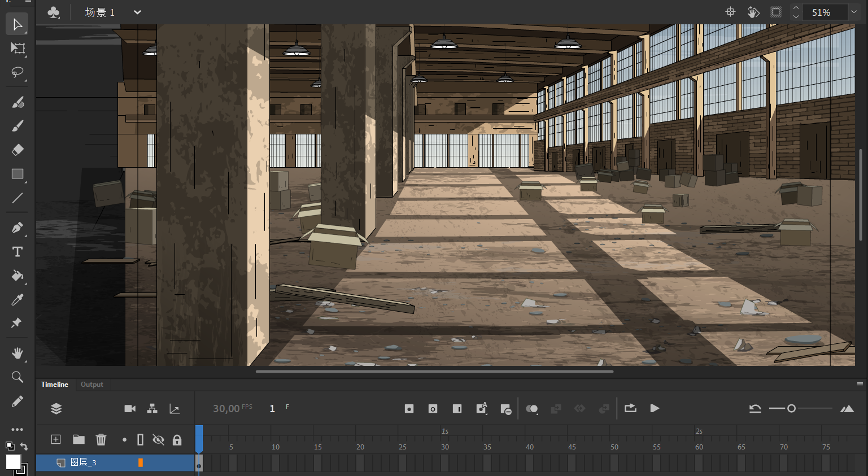868x476 pixels.
Task: Toggle onion skin in timeline
Action: pyautogui.click(x=531, y=409)
